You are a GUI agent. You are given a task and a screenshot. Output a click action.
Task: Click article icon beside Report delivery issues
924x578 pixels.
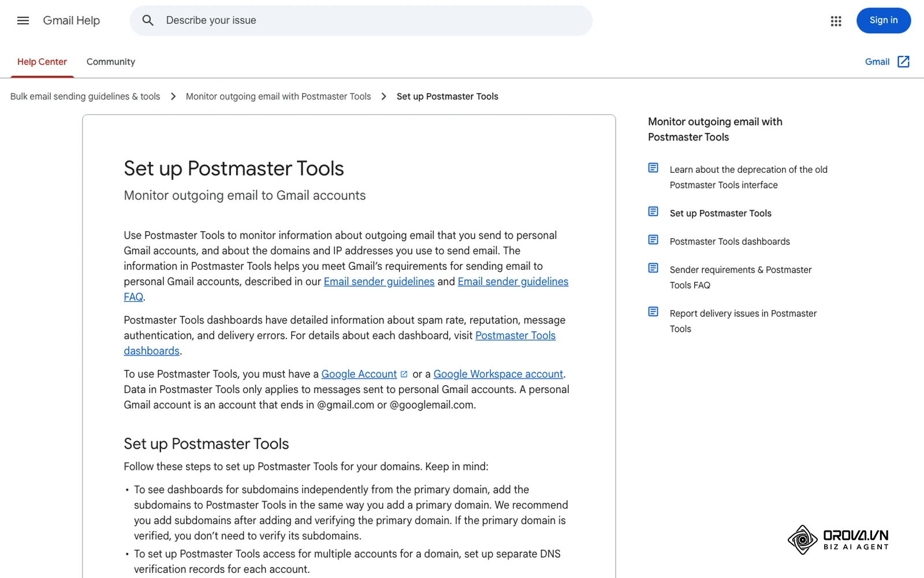pos(653,312)
